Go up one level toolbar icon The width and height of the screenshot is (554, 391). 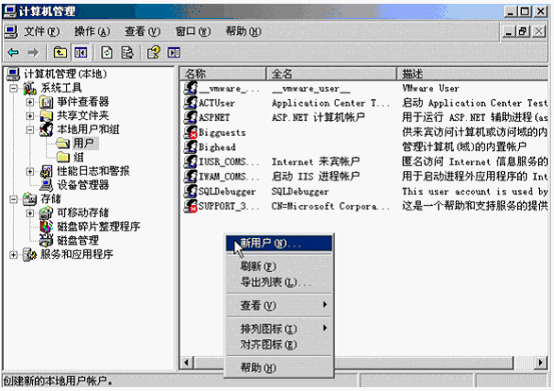point(60,53)
